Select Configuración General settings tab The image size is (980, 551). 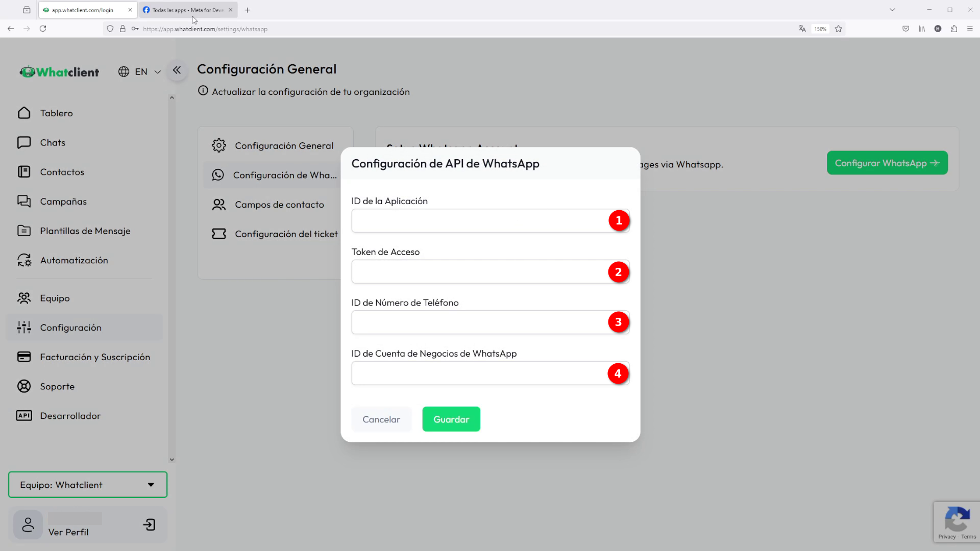pos(276,145)
